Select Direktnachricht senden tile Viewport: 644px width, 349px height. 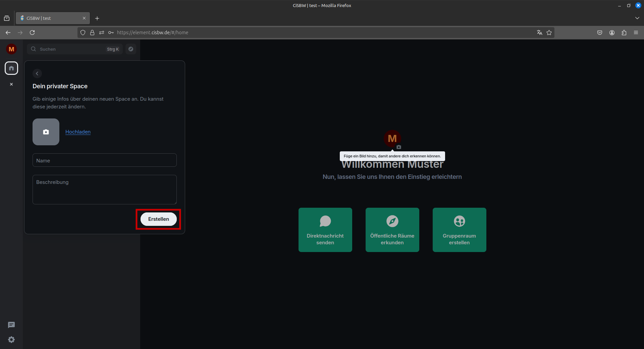point(325,230)
